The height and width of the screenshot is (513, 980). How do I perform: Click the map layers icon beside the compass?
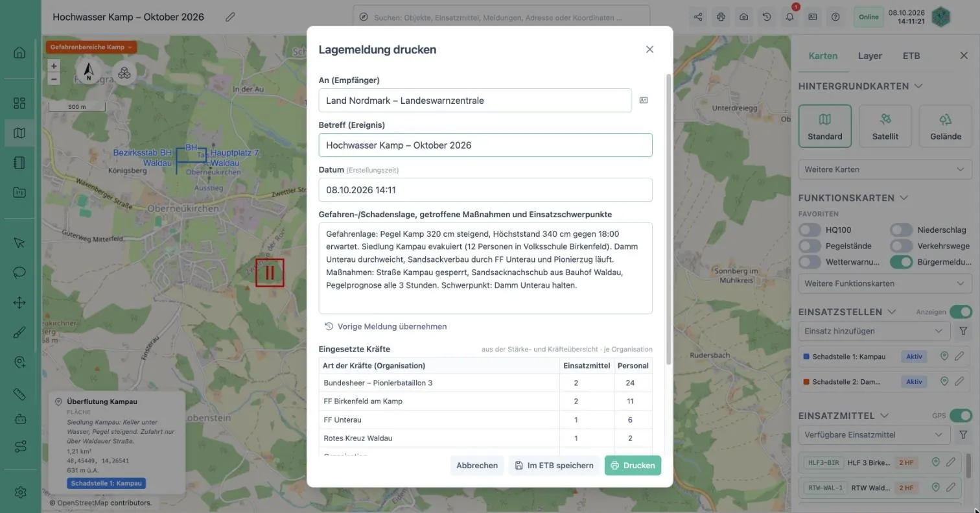click(x=124, y=73)
